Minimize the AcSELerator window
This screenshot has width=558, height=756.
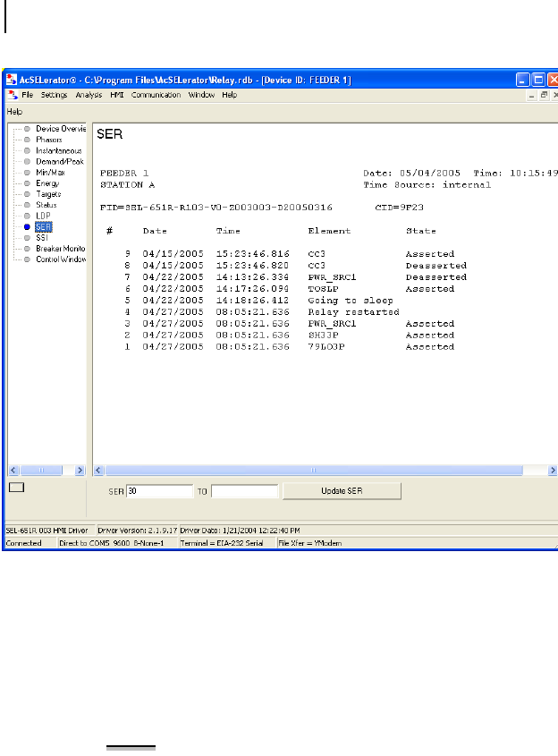click(x=523, y=80)
